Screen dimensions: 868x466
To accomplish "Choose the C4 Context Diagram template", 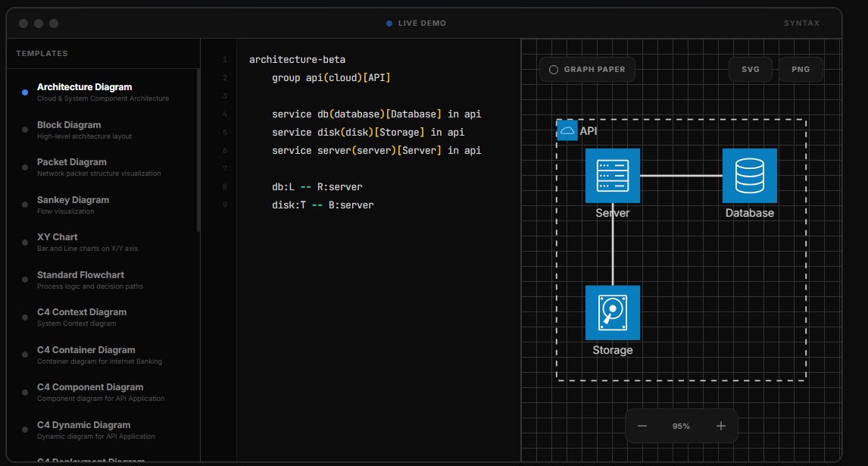I will (81, 312).
